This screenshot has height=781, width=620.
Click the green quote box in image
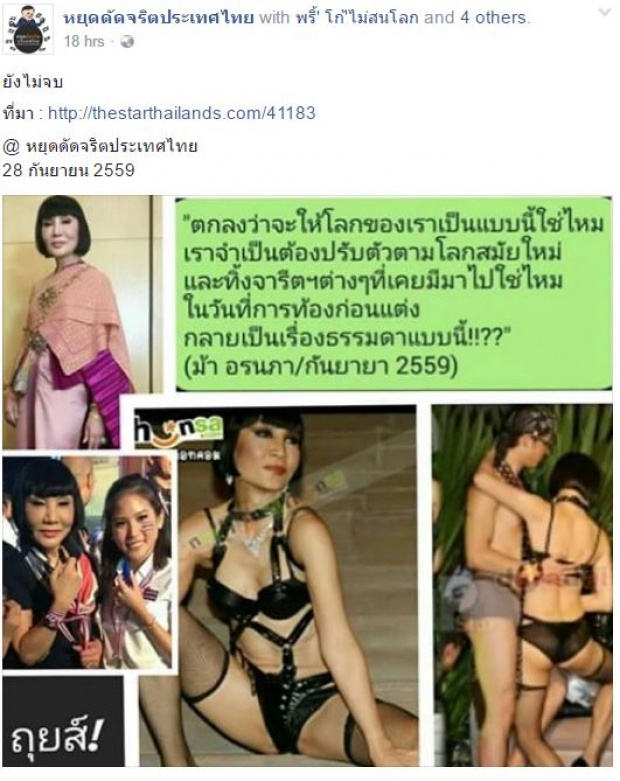click(x=393, y=293)
